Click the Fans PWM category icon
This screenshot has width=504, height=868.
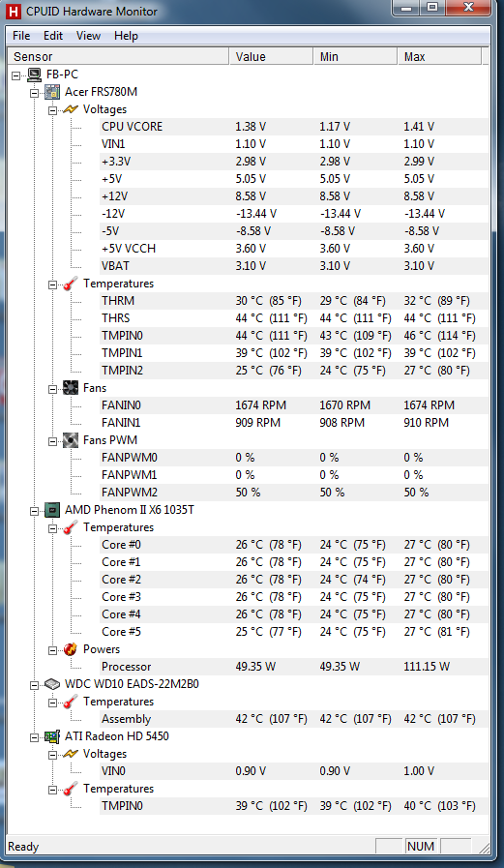pyautogui.click(x=71, y=440)
